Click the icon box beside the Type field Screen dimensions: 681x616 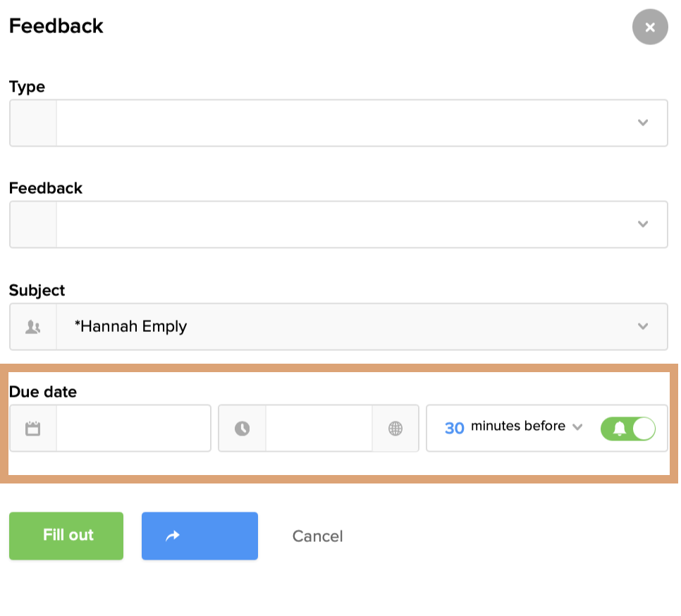point(32,123)
